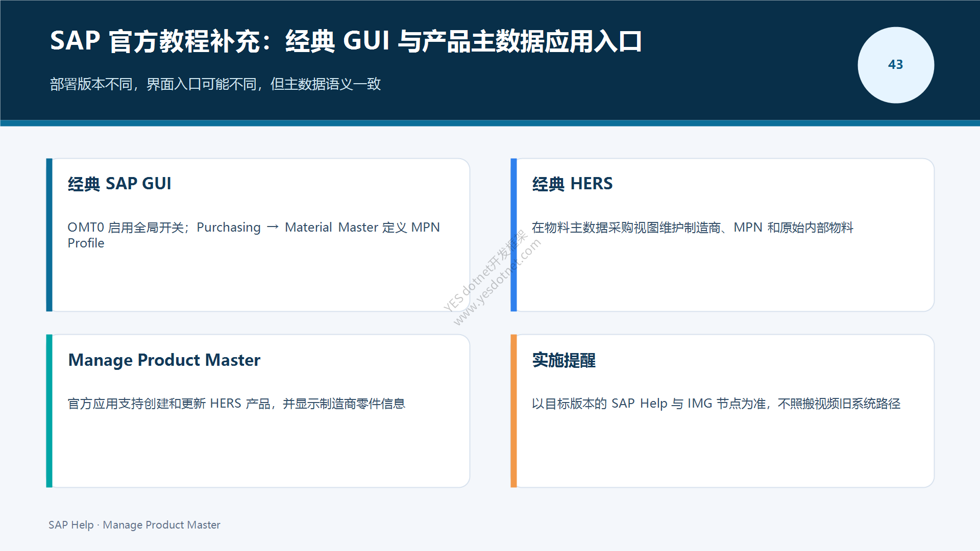Click the text '在物料主数据采购视图维护制造商'
Screen dimensions: 980x551
[x=692, y=228]
